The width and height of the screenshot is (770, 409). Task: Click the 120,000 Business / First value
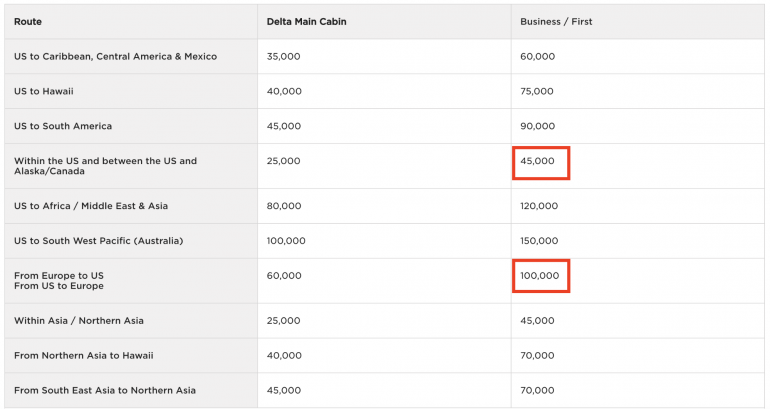tap(539, 206)
